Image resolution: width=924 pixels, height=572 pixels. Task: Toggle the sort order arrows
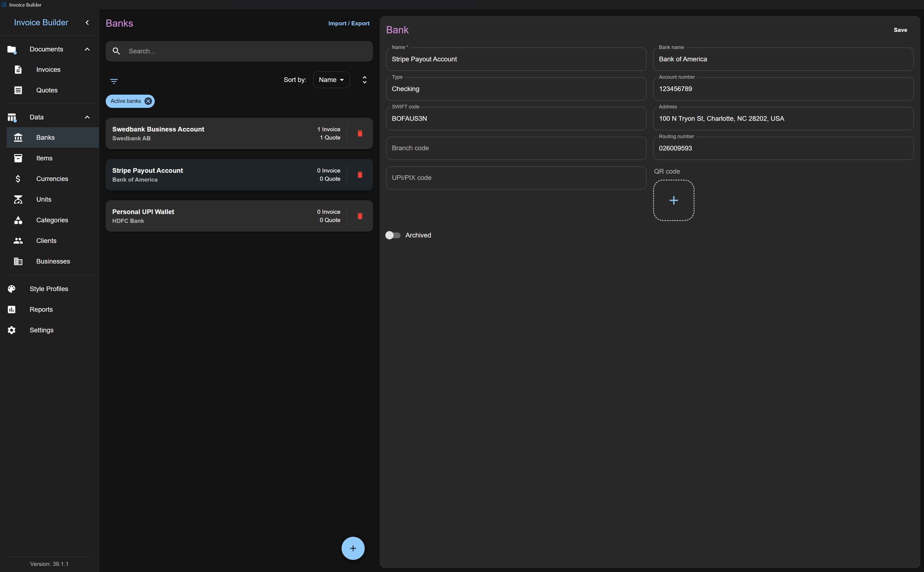click(364, 80)
